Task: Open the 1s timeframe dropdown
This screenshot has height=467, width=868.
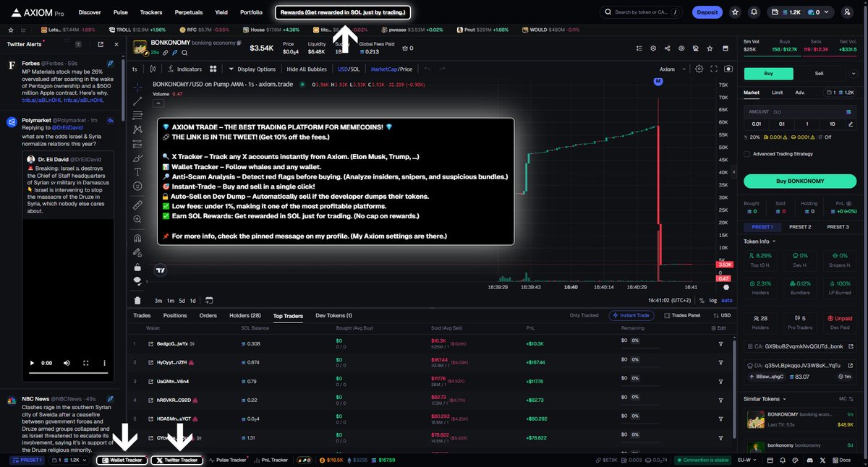Action: 135,69
